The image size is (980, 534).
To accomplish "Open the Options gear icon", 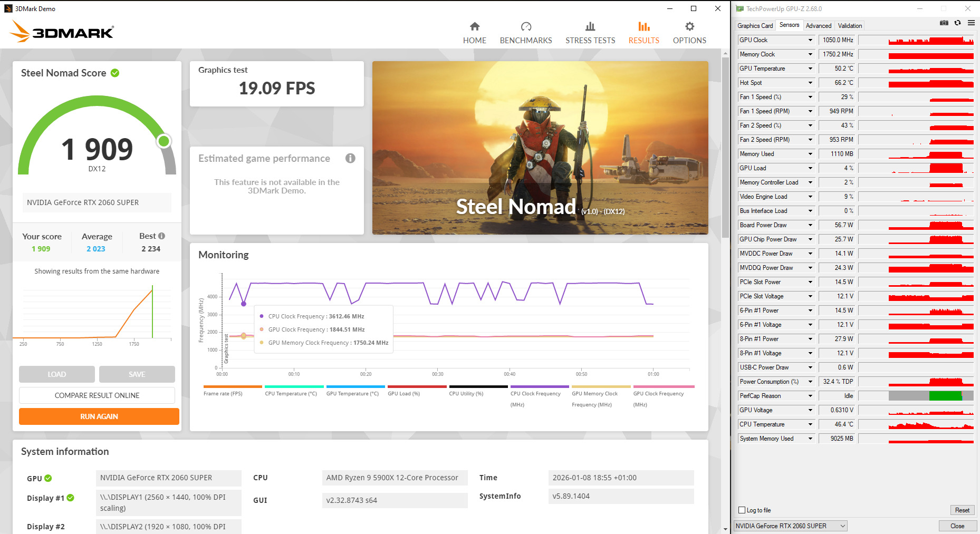I will point(689,26).
